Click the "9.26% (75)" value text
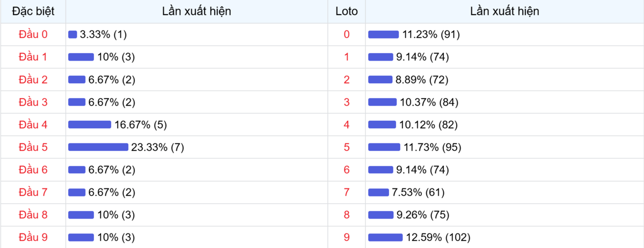This screenshot has width=644, height=248. click(423, 215)
